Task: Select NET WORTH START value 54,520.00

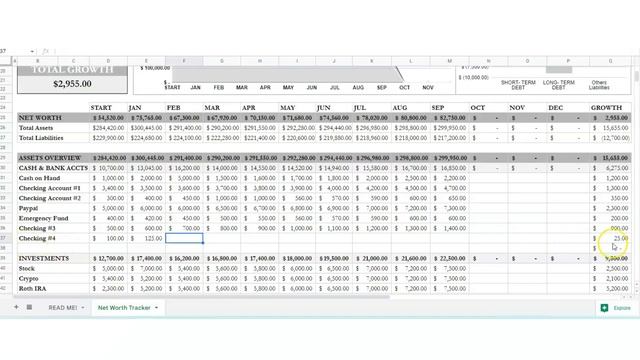Action: coord(108,118)
